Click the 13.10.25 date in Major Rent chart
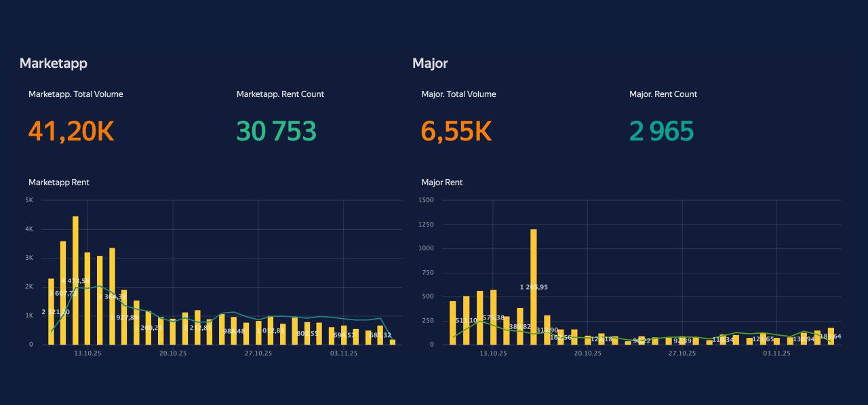Viewport: 868px width, 405px height. coord(493,353)
